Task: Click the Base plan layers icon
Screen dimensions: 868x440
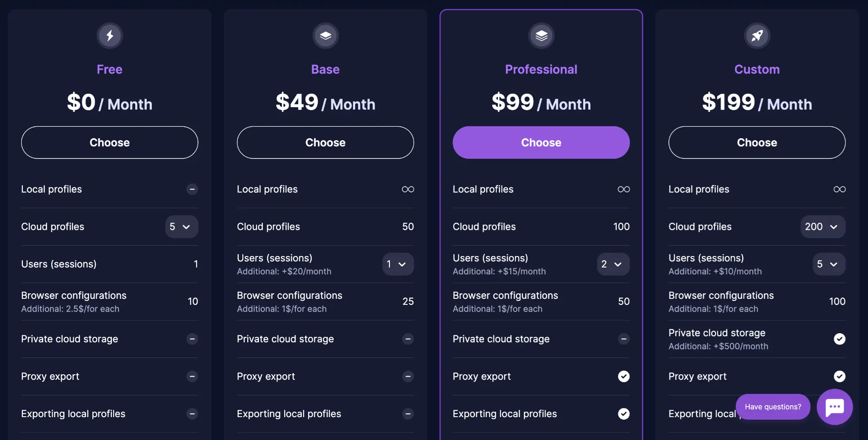Action: (x=325, y=36)
